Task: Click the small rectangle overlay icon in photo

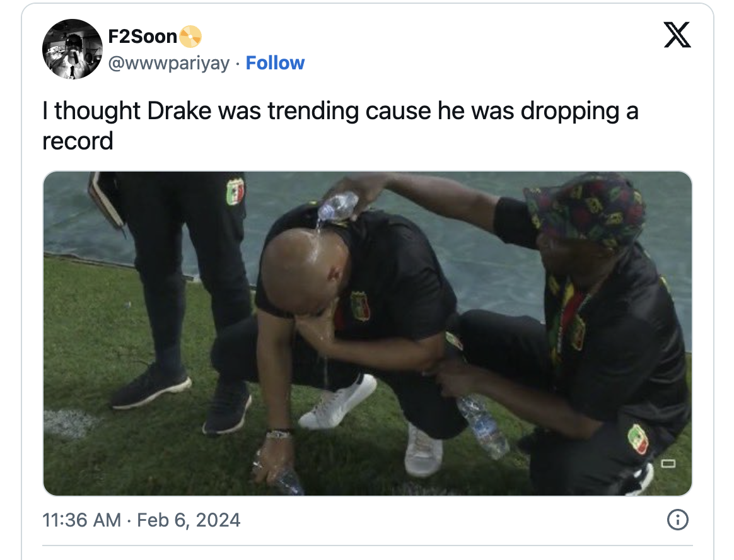Action: pyautogui.click(x=668, y=464)
